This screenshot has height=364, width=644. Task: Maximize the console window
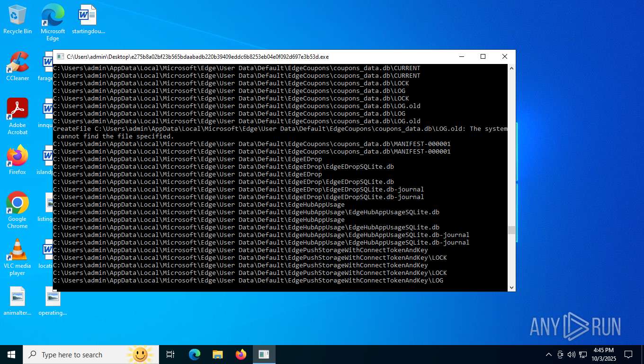(x=483, y=56)
